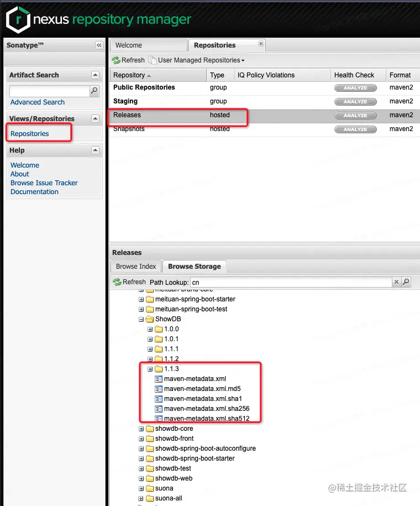Click the suona folder icon
The width and height of the screenshot is (420, 506).
point(150,488)
